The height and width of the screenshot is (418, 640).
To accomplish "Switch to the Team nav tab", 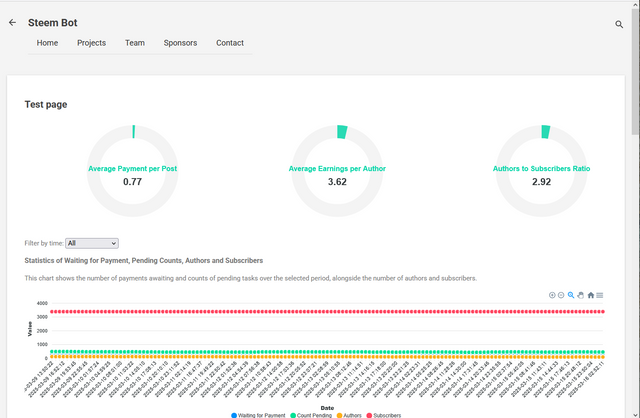I will [135, 43].
